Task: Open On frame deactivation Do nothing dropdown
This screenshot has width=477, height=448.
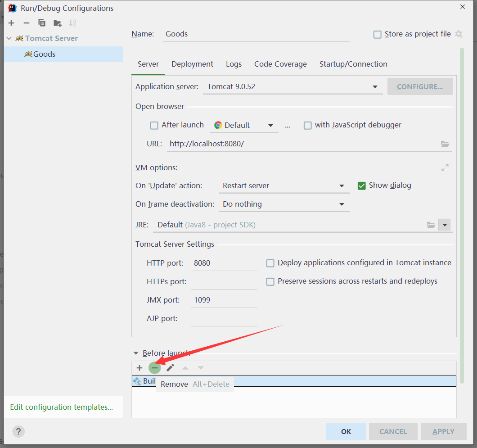Action: pyautogui.click(x=284, y=204)
